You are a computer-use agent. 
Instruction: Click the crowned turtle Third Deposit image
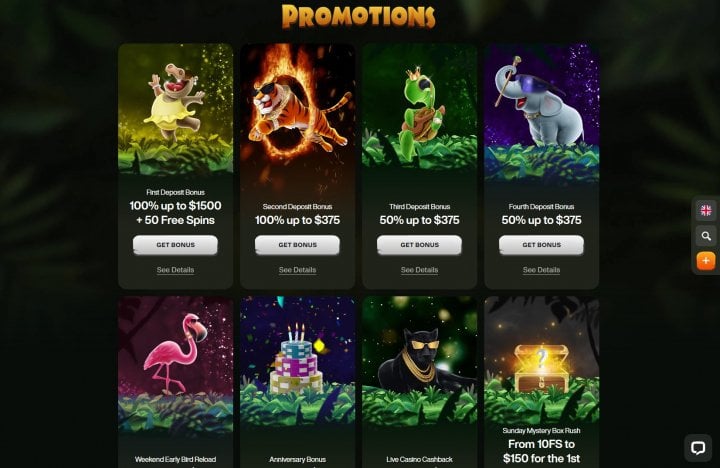[x=419, y=110]
